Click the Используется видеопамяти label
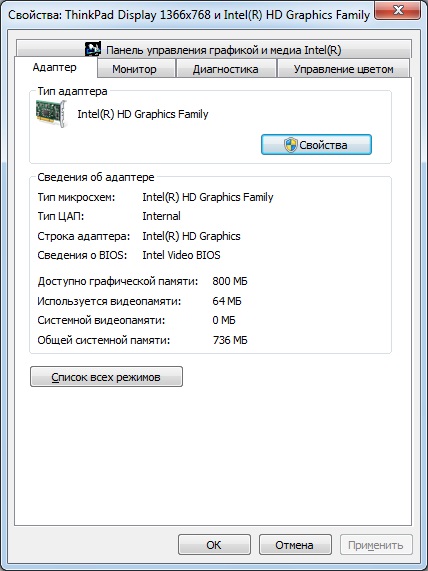Viewport: 428px width, 571px height. pyautogui.click(x=109, y=301)
